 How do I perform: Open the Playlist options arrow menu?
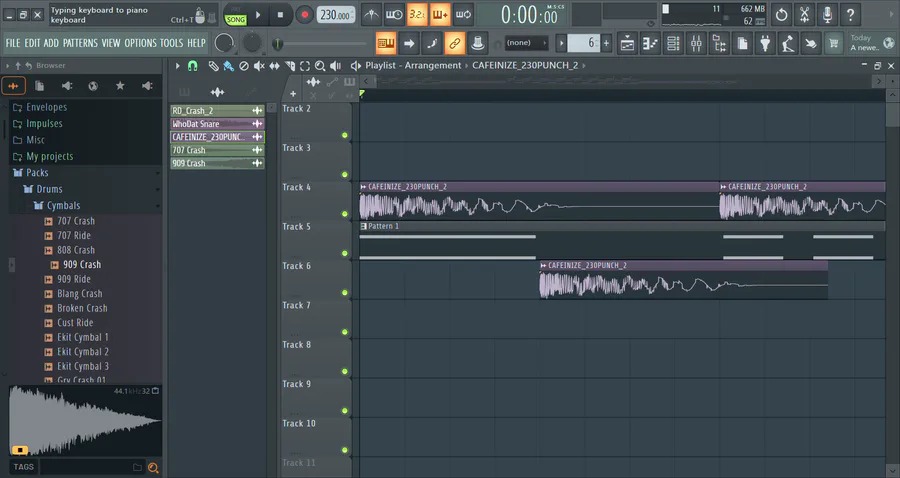(177, 66)
